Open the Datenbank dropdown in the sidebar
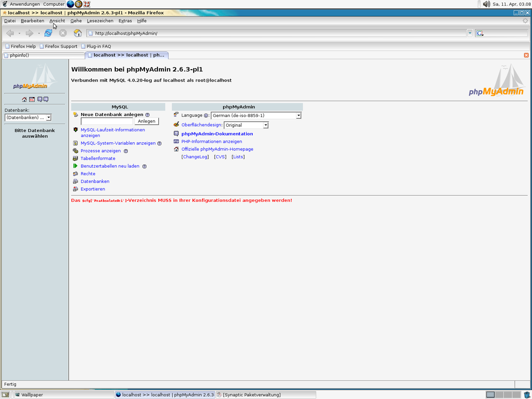Viewport: 532px width, 399px height. (x=28, y=117)
